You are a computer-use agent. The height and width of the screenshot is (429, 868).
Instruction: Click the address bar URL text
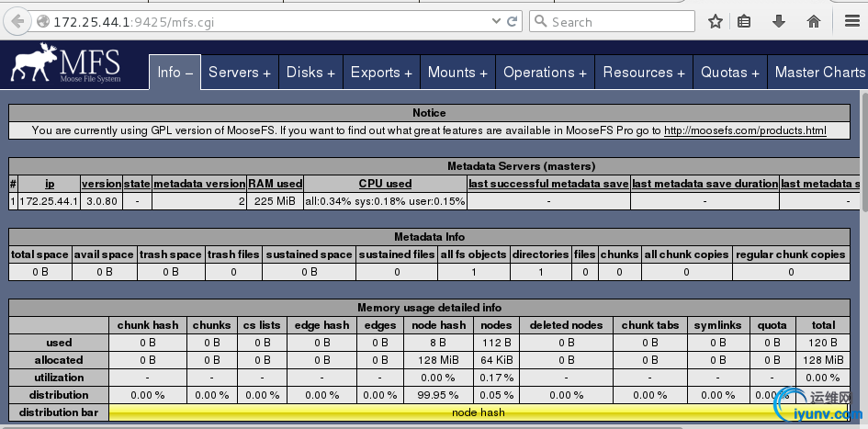133,22
